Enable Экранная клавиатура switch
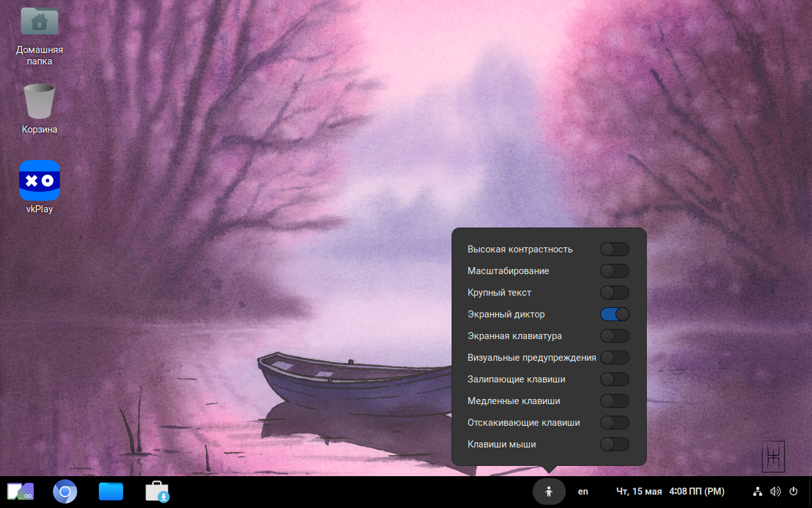This screenshot has height=508, width=812. click(x=614, y=336)
